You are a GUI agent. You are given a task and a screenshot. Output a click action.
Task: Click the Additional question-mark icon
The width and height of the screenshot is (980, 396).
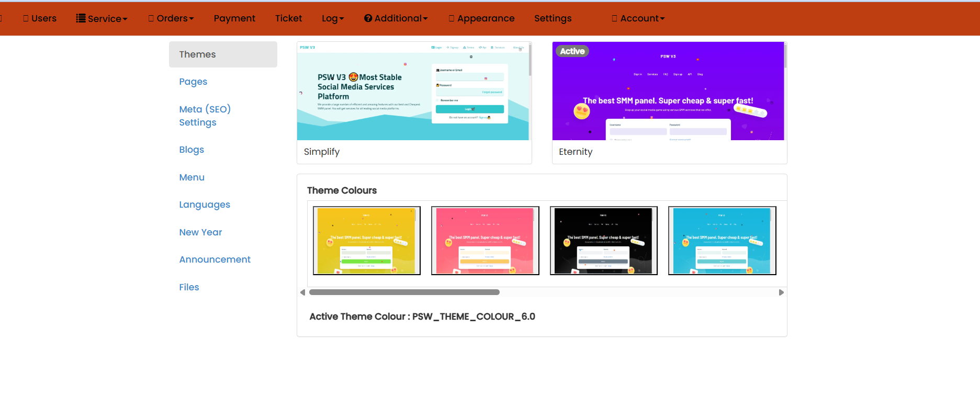point(368,18)
